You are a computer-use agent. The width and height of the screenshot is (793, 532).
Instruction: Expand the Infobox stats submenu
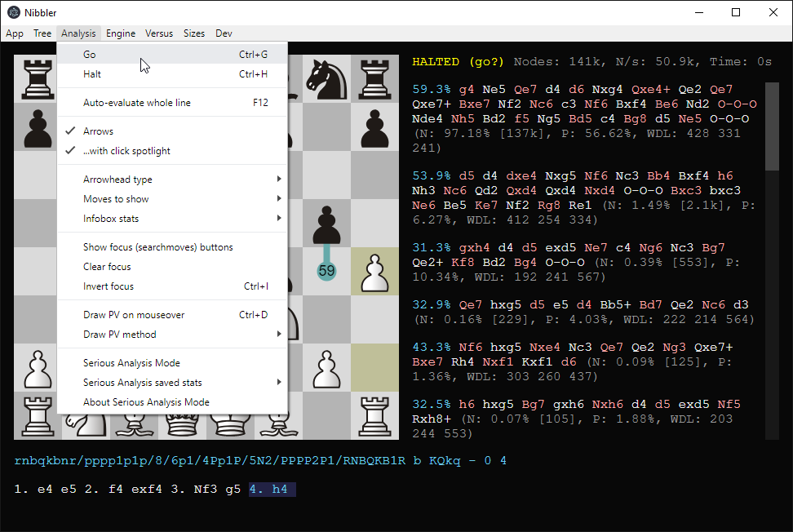111,219
